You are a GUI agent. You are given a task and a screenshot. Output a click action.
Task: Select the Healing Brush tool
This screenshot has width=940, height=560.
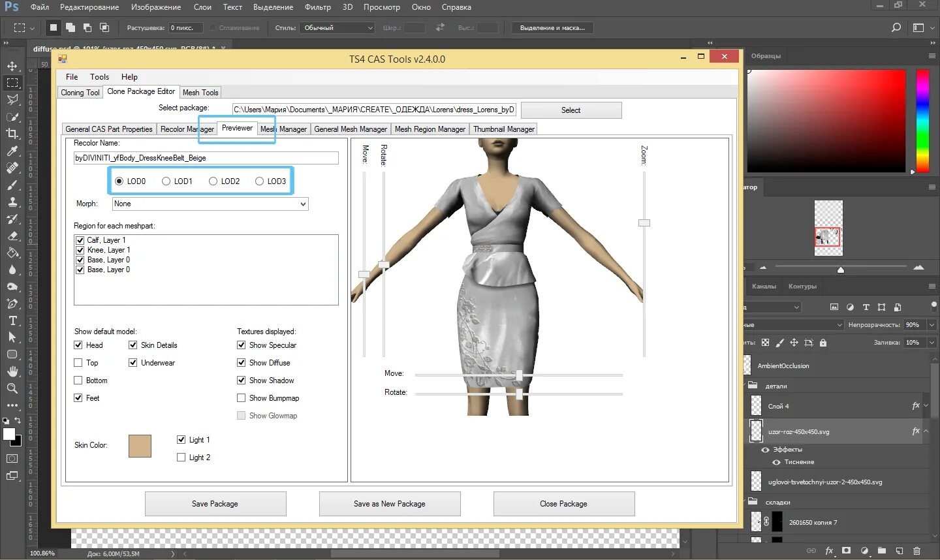click(x=12, y=168)
